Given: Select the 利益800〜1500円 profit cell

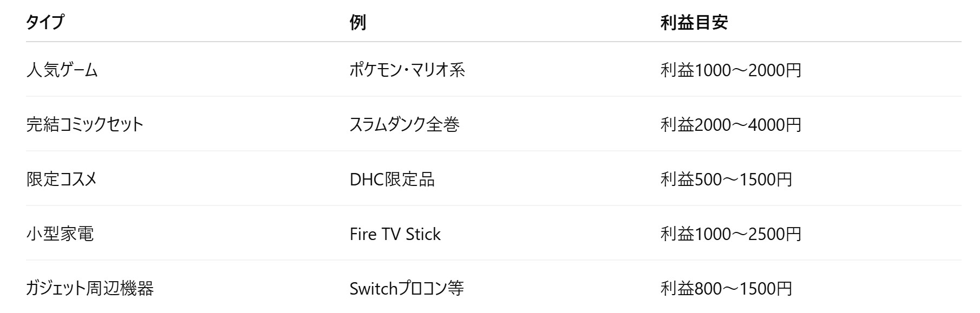Looking at the screenshot, I should click(x=726, y=289).
